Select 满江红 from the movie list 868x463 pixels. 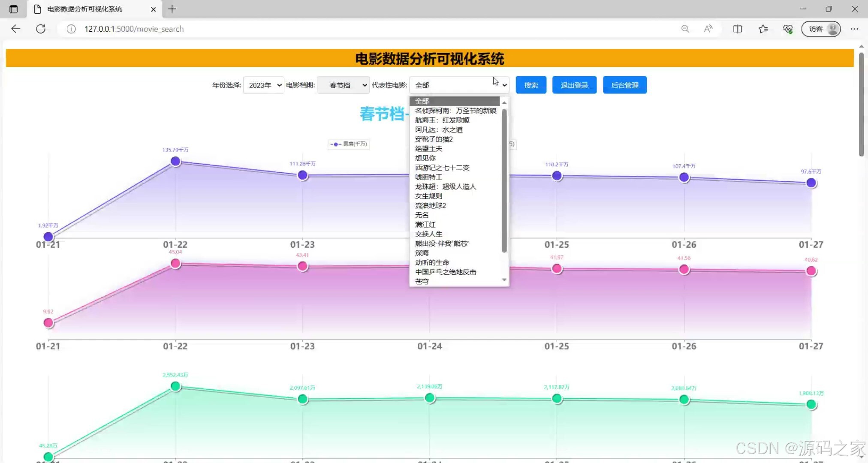tap(425, 224)
